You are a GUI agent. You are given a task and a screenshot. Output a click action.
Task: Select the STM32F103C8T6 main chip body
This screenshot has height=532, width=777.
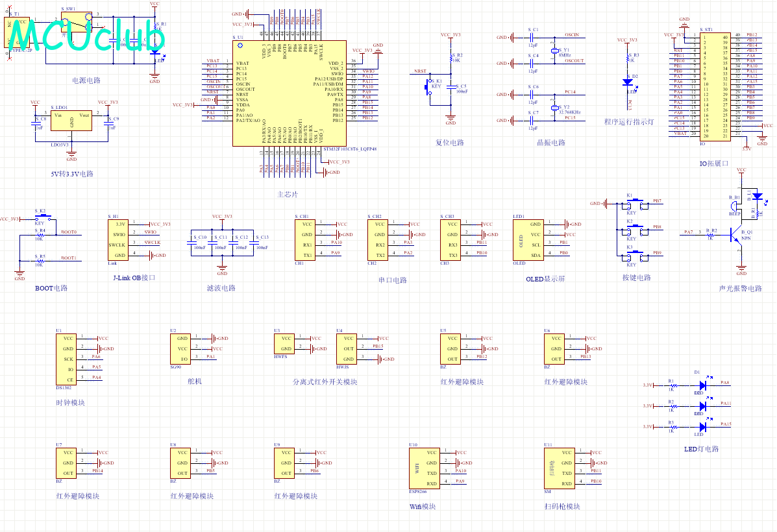point(290,93)
